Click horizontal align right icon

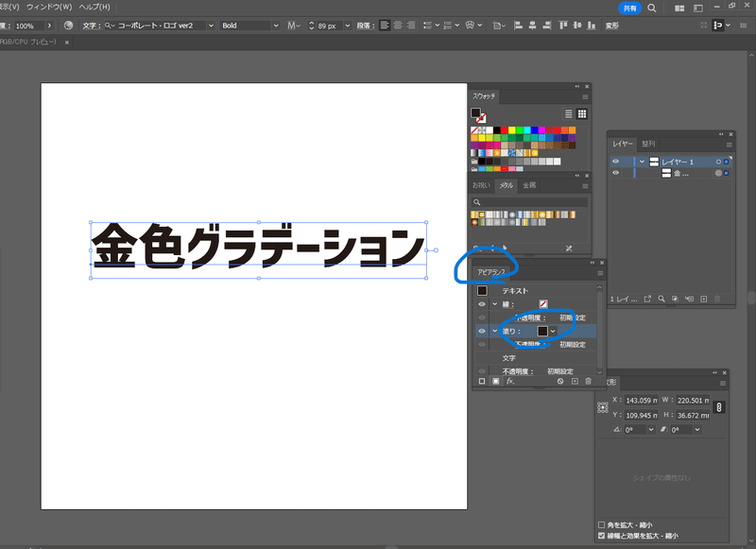tap(547, 26)
